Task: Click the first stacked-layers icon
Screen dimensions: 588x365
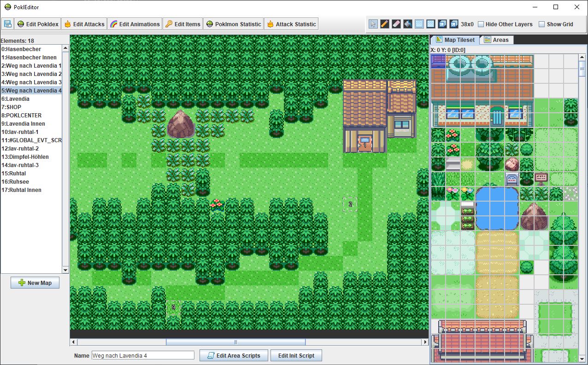Action: coord(442,24)
